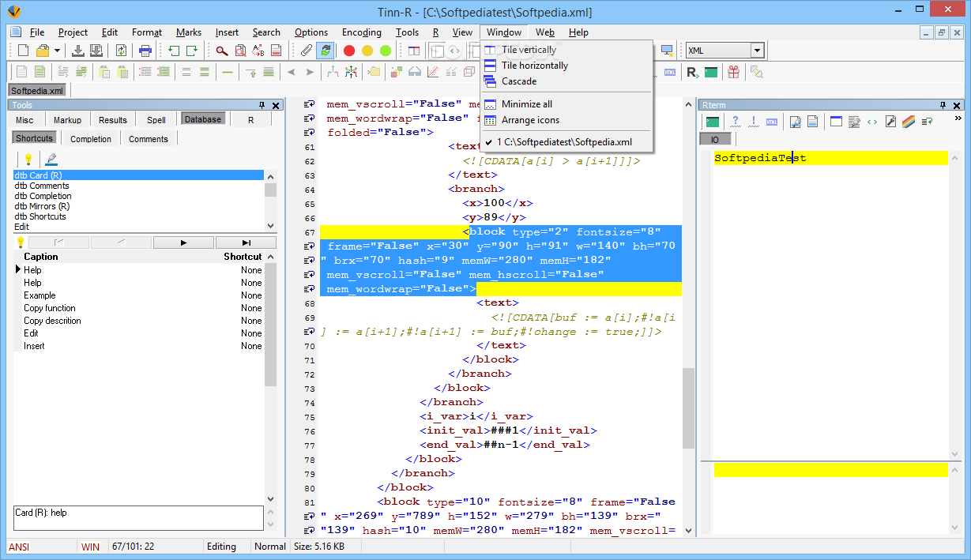This screenshot has height=560, width=971.
Task: Open the Results tab in Tools panel
Action: (113, 120)
